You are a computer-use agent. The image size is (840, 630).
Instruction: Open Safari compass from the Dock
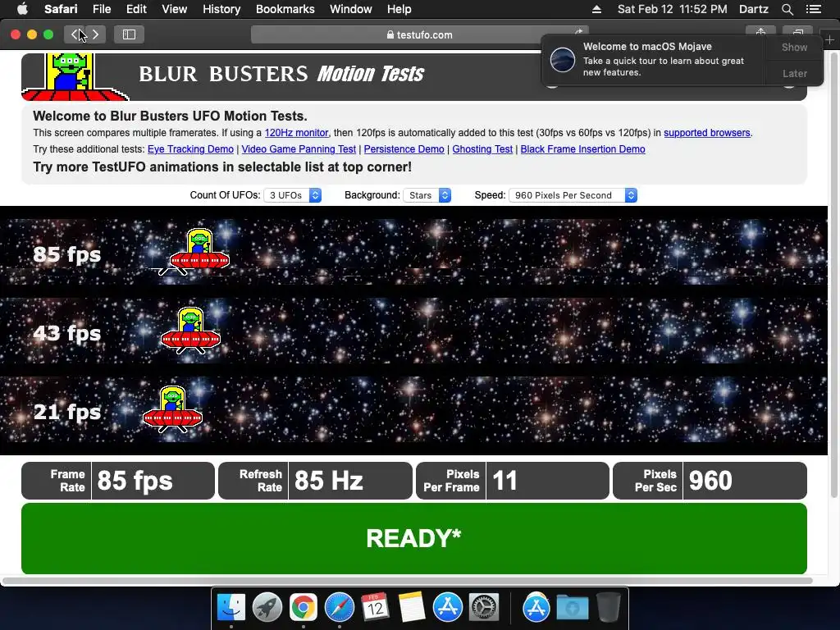point(339,608)
